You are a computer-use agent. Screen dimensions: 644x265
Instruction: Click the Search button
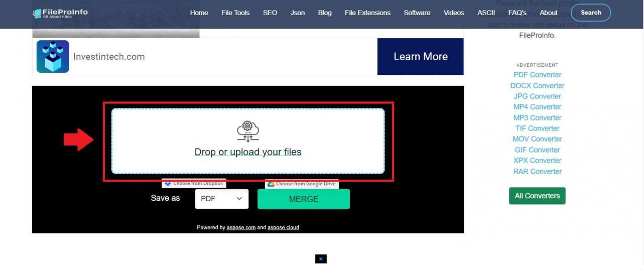pyautogui.click(x=591, y=13)
